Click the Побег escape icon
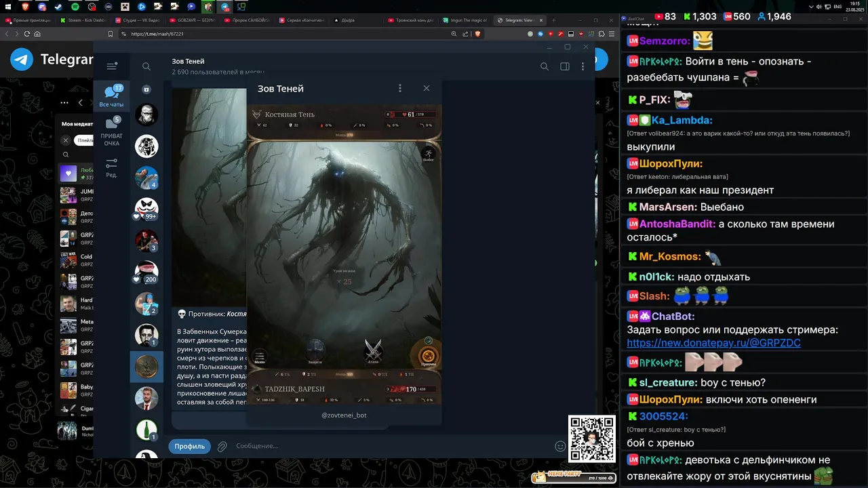This screenshot has height=488, width=868. (429, 155)
